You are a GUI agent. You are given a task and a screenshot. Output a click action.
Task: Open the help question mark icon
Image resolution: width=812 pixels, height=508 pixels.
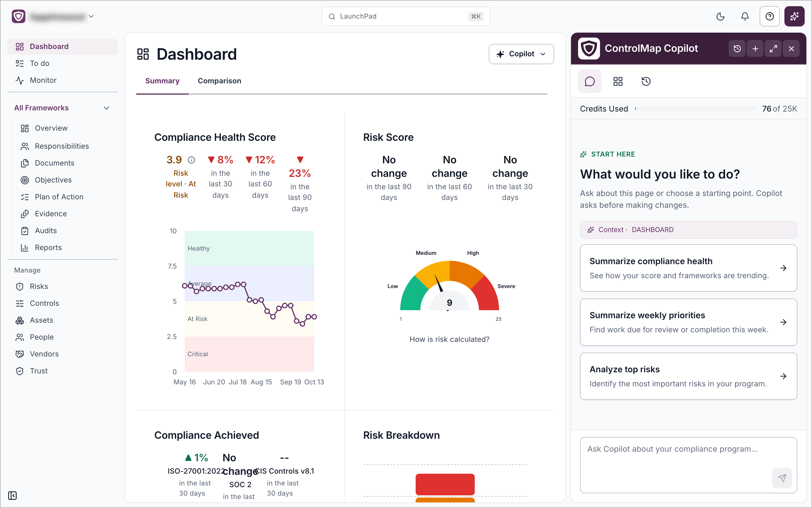point(769,16)
